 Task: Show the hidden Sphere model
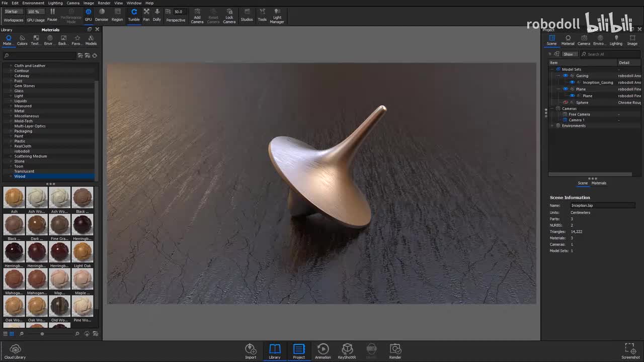click(566, 103)
